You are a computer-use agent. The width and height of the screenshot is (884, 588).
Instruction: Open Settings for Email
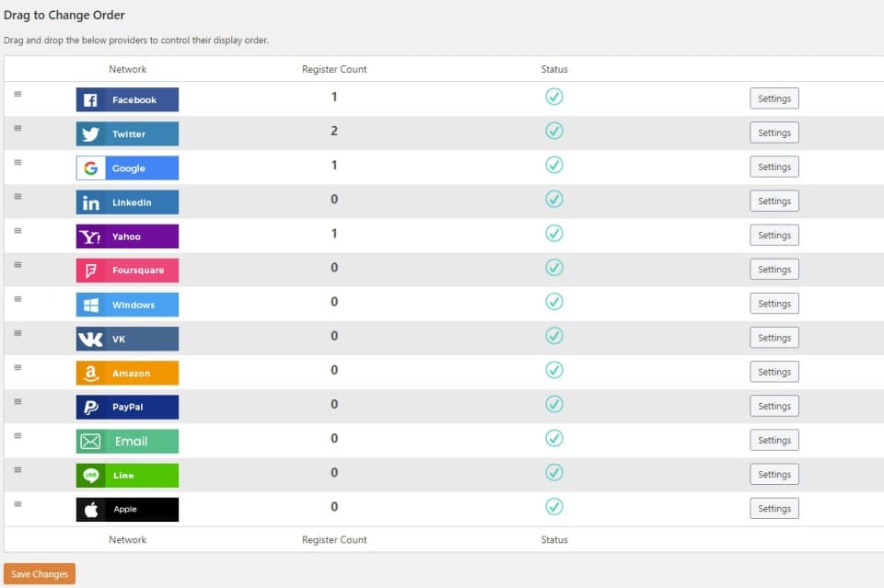pos(774,441)
